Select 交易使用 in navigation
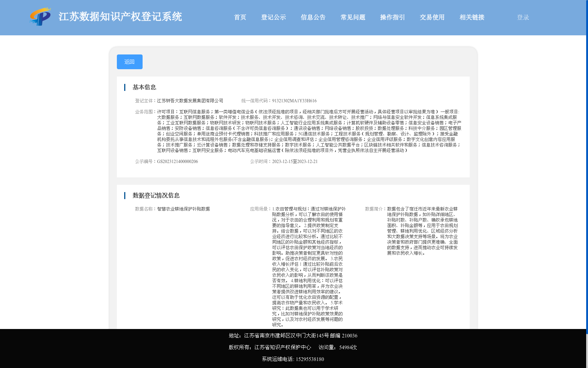This screenshot has width=588, height=368. coord(432,17)
